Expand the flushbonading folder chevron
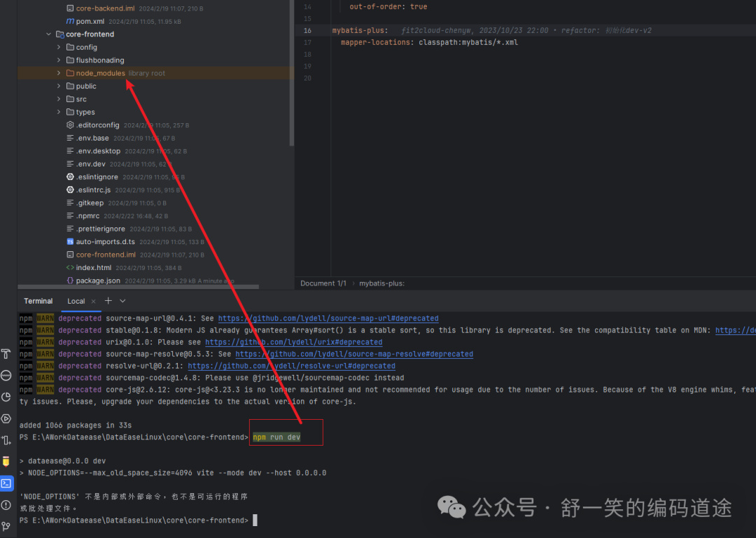This screenshot has width=756, height=538. [x=59, y=60]
